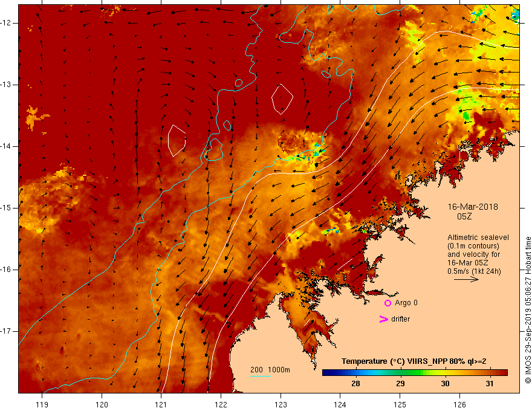Click the cyan 200 1000m depth legend line

tap(261, 376)
